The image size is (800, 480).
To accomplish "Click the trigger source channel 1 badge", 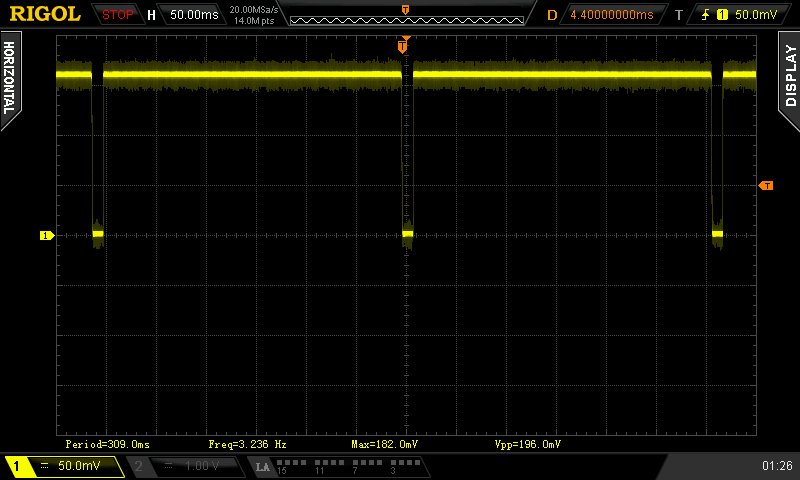I will coord(722,15).
